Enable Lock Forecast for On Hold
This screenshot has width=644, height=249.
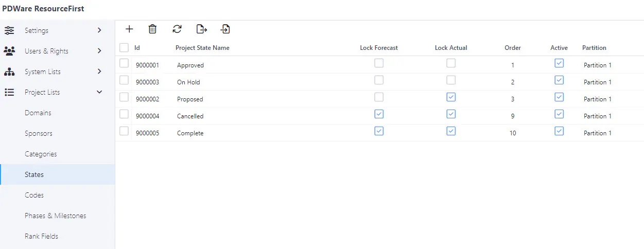pos(379,80)
